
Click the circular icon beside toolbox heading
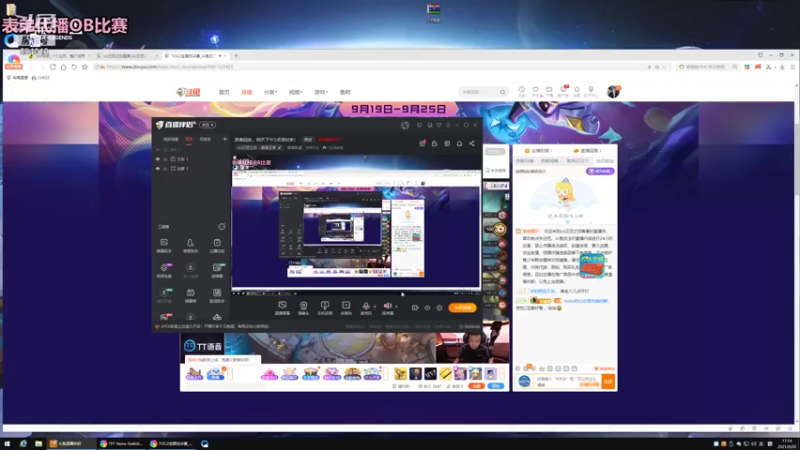(221, 227)
